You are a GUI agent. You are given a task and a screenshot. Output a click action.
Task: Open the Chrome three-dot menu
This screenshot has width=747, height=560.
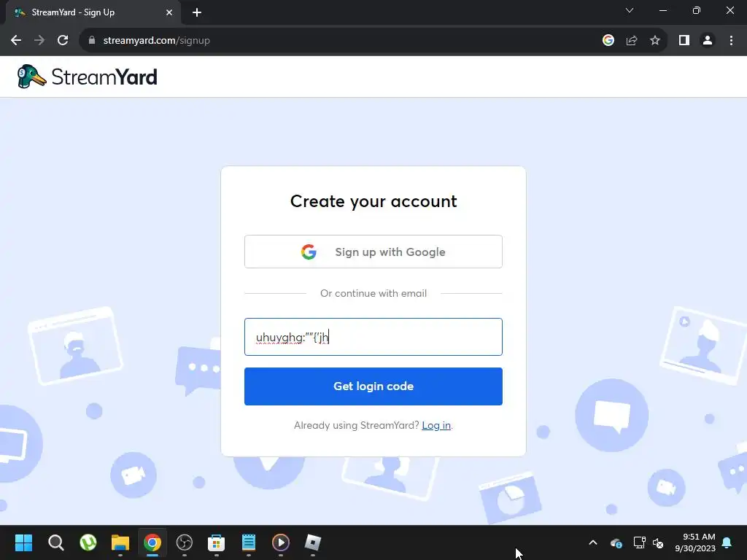tap(731, 41)
